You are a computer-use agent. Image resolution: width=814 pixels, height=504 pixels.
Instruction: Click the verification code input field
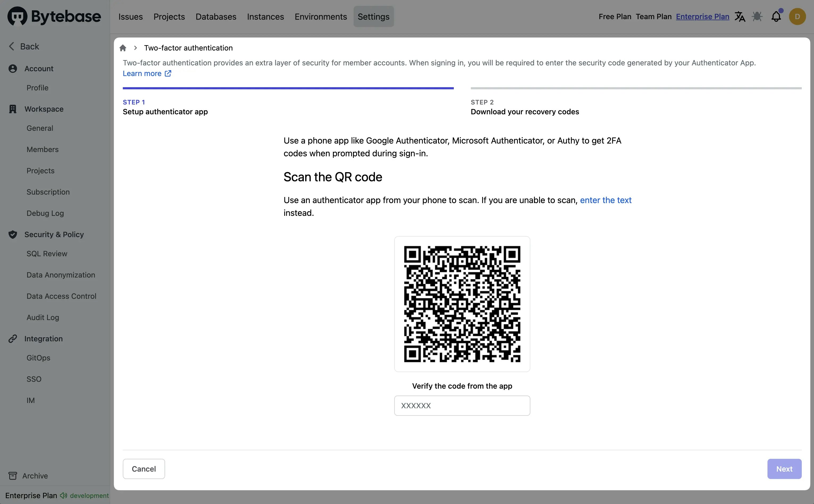[462, 405]
